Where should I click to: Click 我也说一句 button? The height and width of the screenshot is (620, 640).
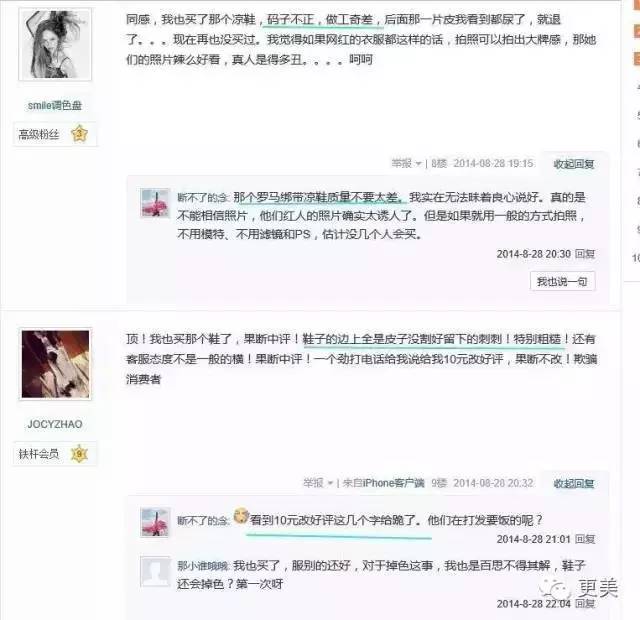(x=562, y=281)
